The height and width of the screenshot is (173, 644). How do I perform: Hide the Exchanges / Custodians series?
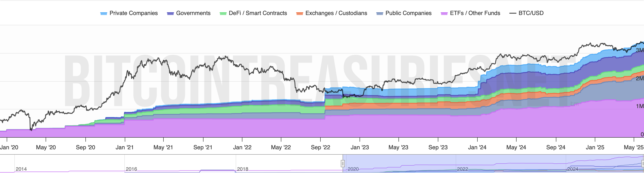[331, 13]
